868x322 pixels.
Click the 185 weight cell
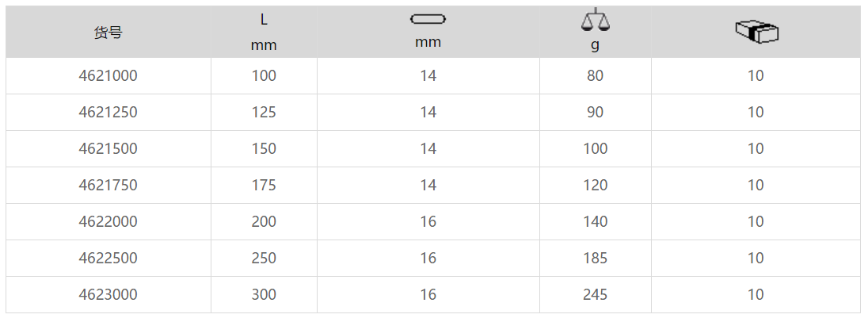coord(595,259)
